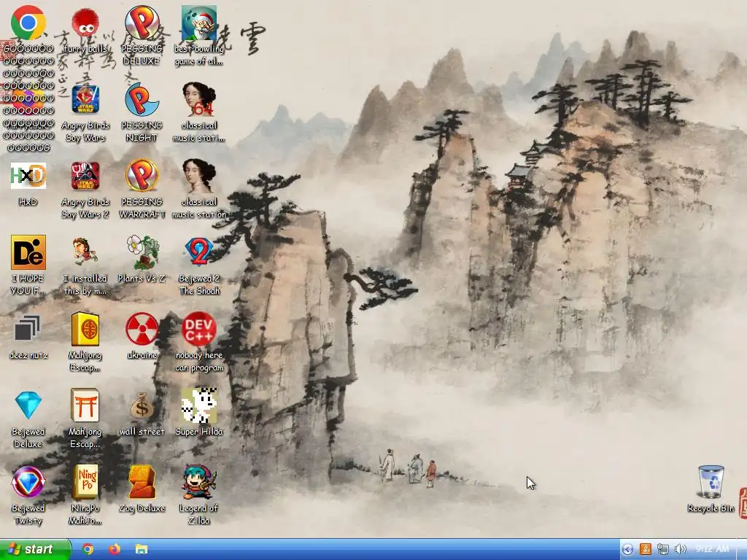Select the Bejewed 2 The Shoah icon
The width and height of the screenshot is (747, 560).
click(x=198, y=252)
